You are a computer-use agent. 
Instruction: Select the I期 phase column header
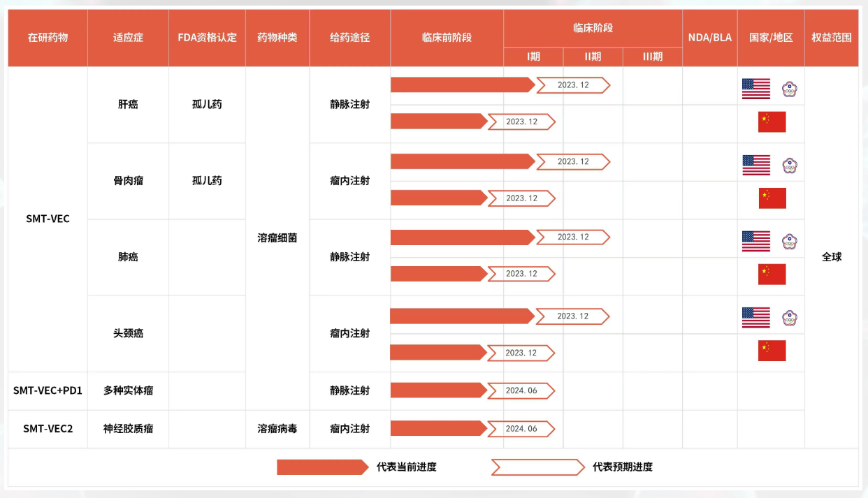click(532, 57)
